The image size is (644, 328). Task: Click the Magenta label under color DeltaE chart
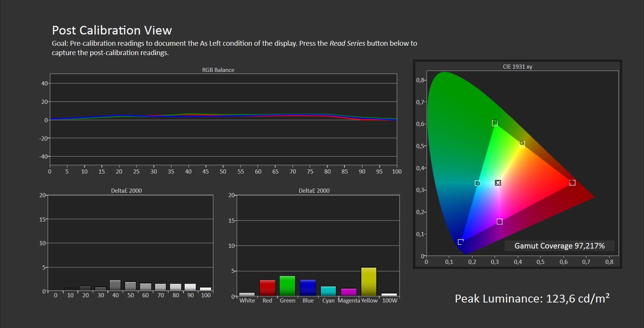point(349,301)
